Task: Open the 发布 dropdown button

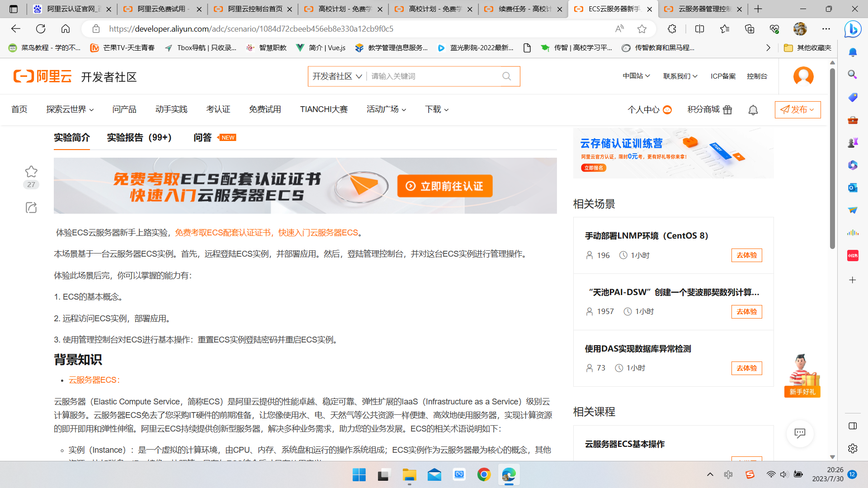Action: click(797, 110)
